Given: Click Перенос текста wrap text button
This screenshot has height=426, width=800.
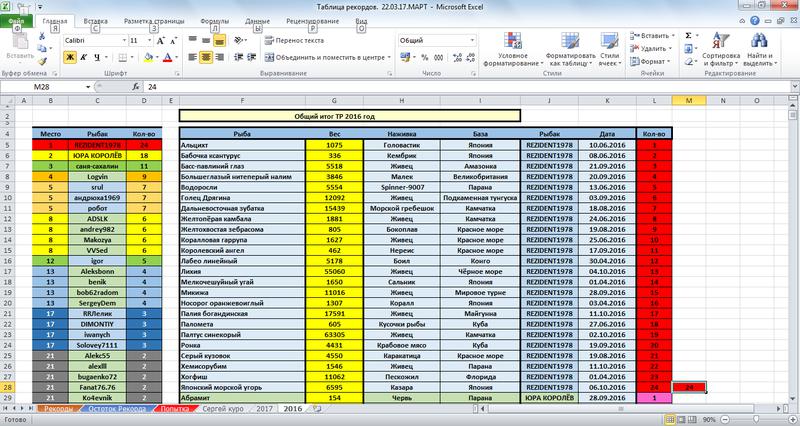Looking at the screenshot, I should [x=294, y=40].
